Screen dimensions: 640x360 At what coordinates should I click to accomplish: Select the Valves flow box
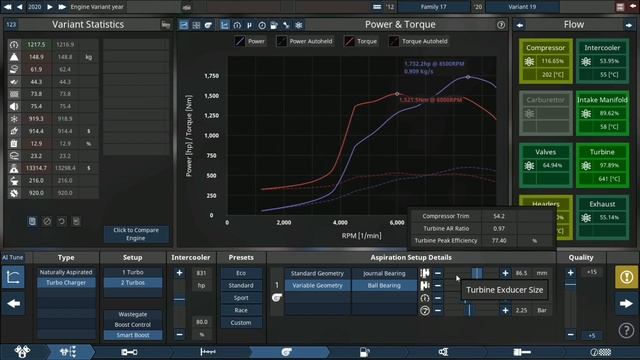pos(545,165)
